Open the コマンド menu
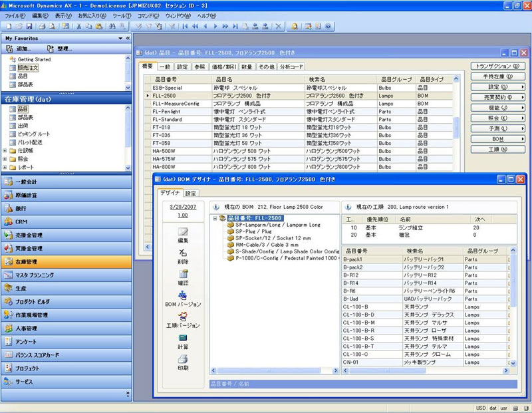Screen dimensions: 532x413 pos(148,15)
